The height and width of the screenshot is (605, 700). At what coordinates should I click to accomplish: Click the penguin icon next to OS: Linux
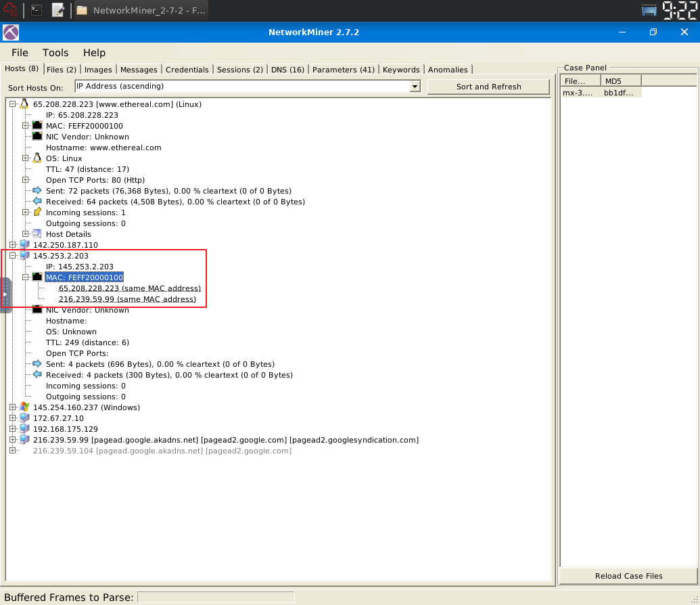[37, 158]
